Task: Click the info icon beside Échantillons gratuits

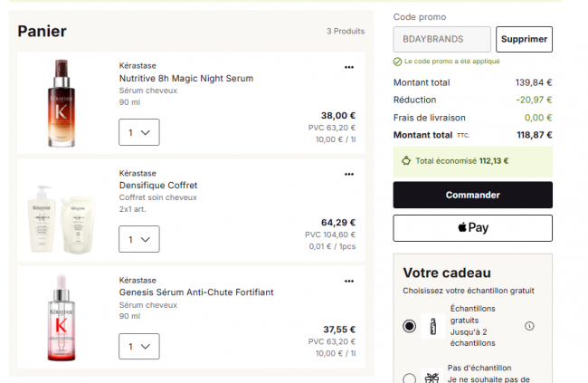Action: point(529,326)
